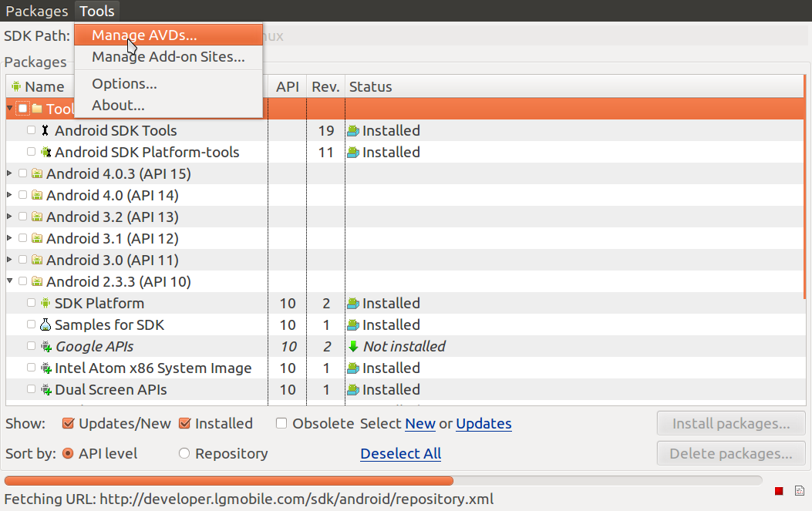Select the API level sort radio button

[x=67, y=453]
